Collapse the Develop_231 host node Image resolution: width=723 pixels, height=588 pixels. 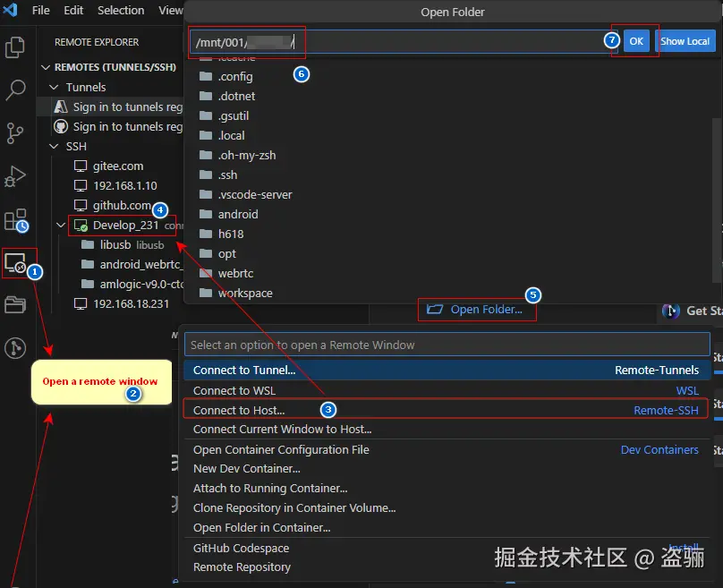(61, 225)
